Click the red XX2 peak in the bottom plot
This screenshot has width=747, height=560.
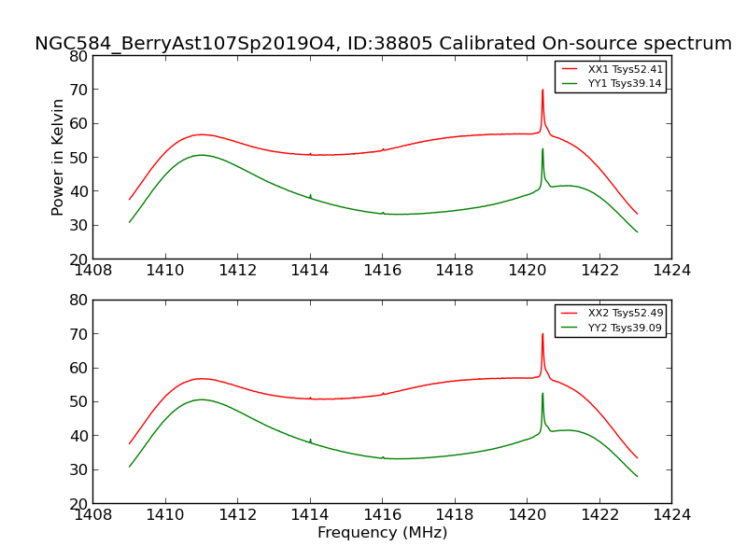tap(543, 335)
